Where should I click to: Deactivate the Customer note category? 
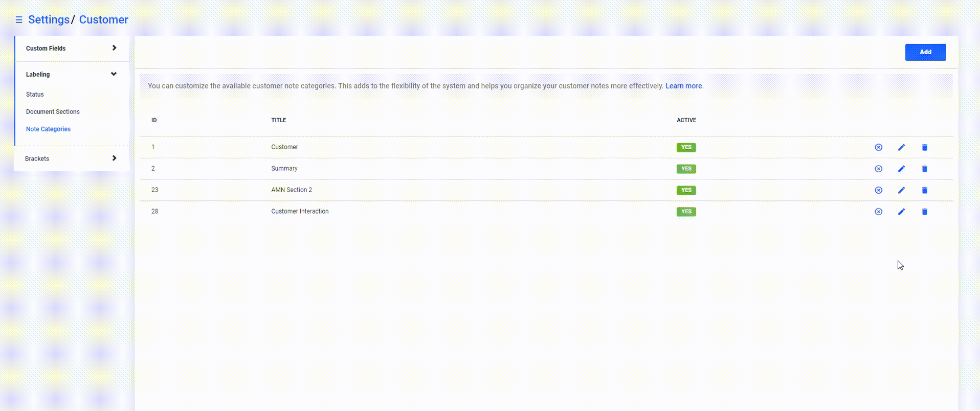point(878,147)
